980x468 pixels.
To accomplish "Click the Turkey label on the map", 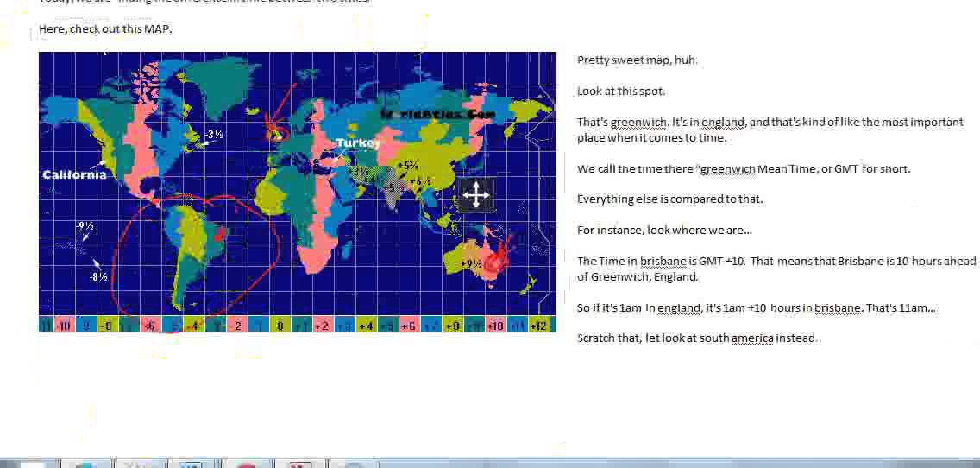I will 357,143.
